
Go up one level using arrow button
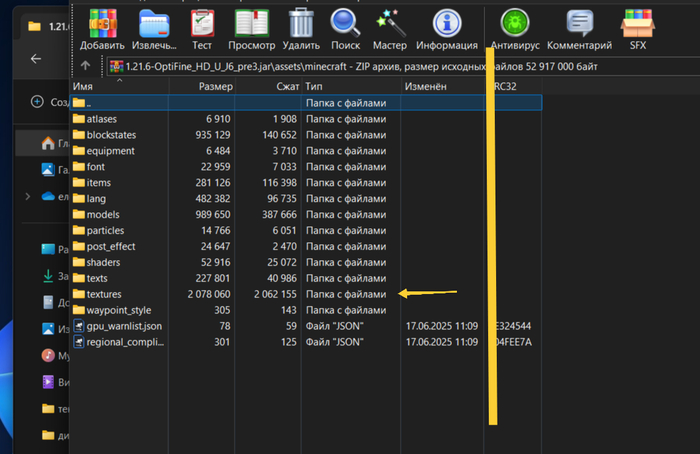86,66
